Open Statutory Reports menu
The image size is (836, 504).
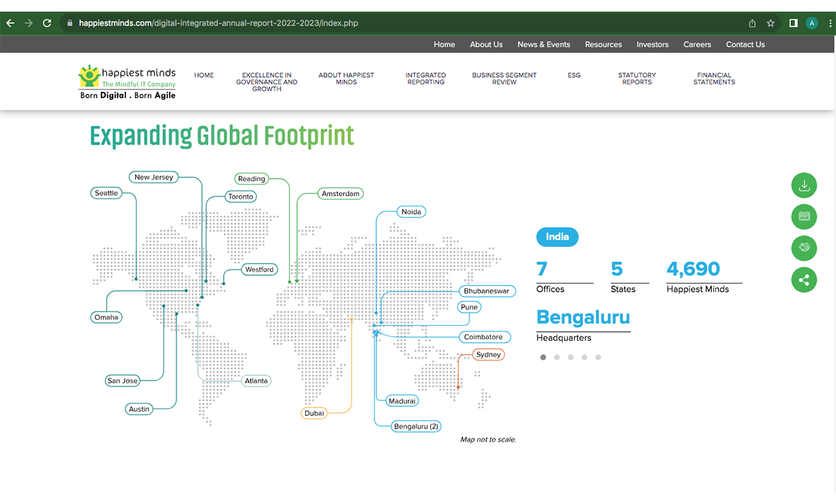coord(637,78)
